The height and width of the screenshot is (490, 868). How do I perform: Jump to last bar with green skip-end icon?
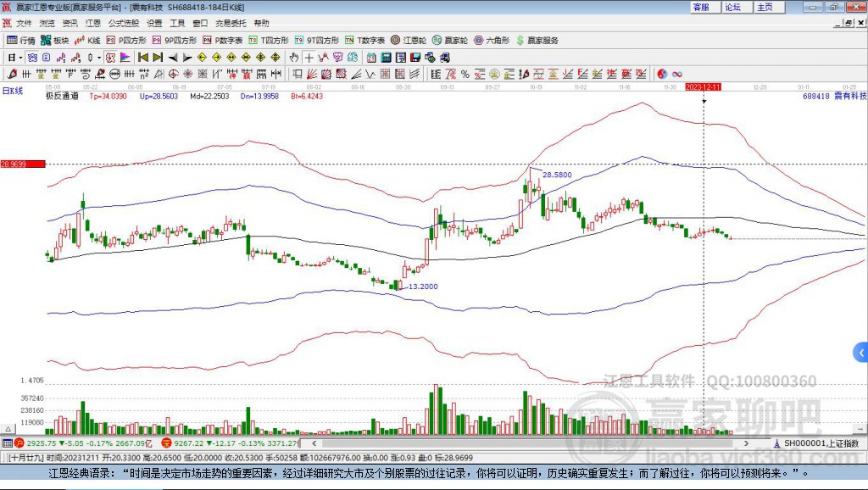158,58
